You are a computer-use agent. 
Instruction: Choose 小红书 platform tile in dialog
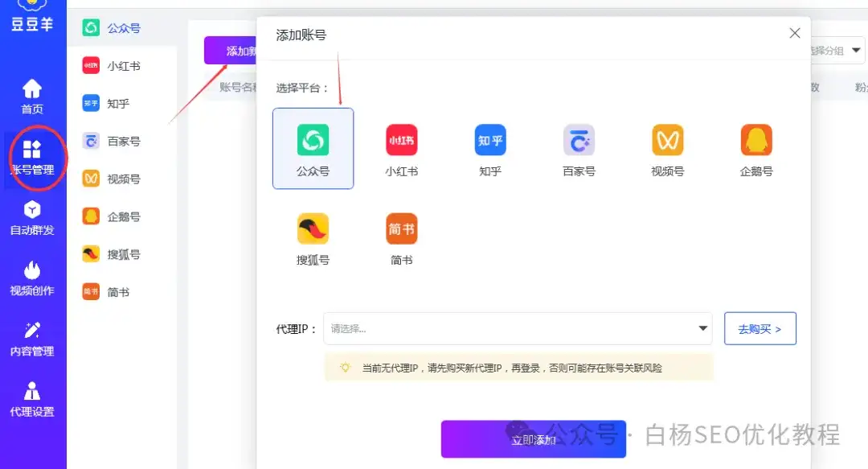pyautogui.click(x=401, y=149)
